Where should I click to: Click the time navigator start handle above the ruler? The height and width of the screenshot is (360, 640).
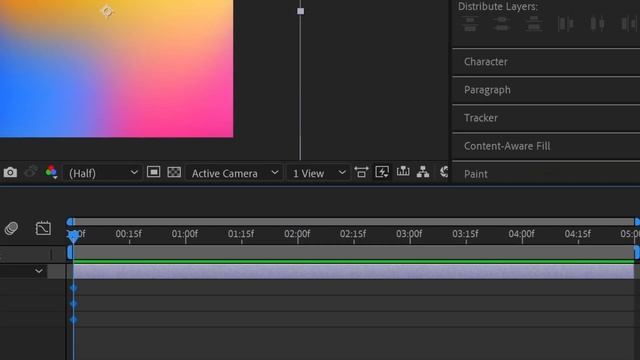pyautogui.click(x=70, y=222)
